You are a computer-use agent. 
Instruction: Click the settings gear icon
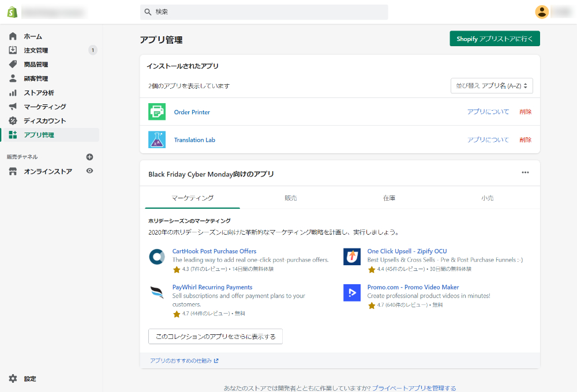(13, 378)
